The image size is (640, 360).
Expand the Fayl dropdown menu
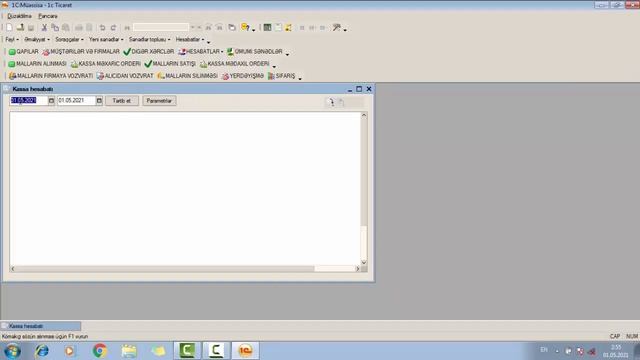tap(12, 40)
